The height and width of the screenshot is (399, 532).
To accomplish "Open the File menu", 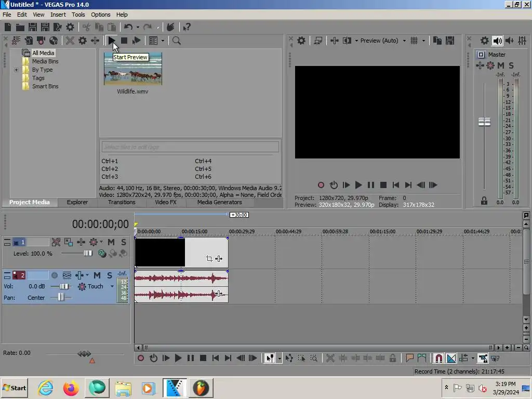I will click(7, 15).
